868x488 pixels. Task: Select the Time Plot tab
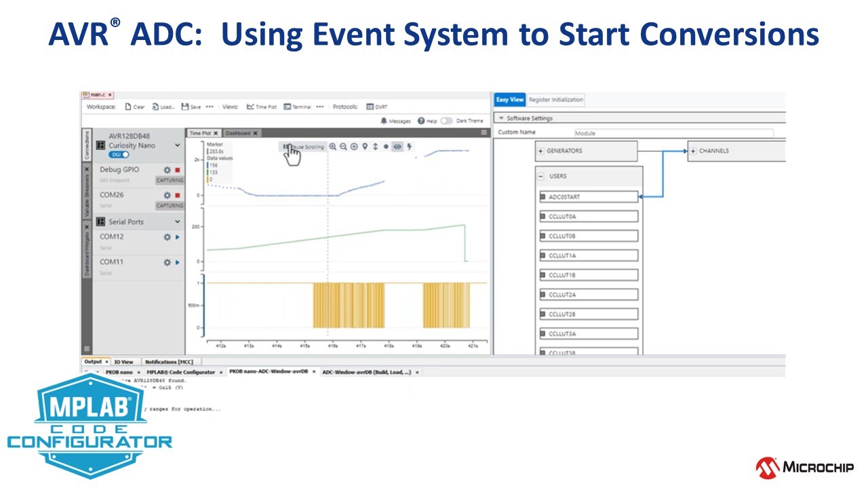[203, 134]
